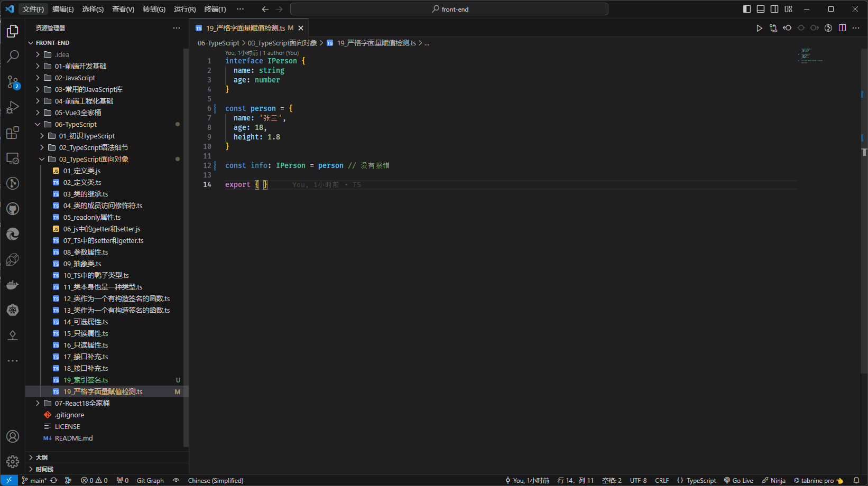Open the Manage gear icon
This screenshot has width=868, height=486.
coord(13,462)
